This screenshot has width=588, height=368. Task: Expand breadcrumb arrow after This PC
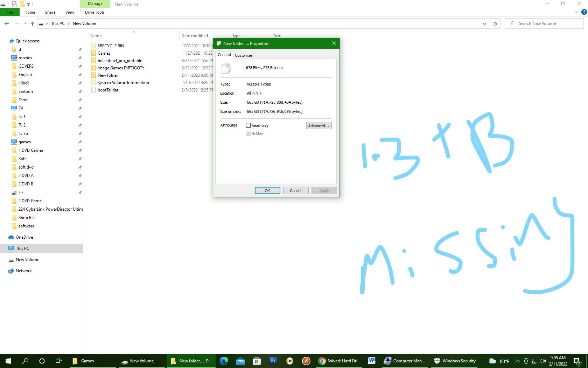pyautogui.click(x=69, y=23)
